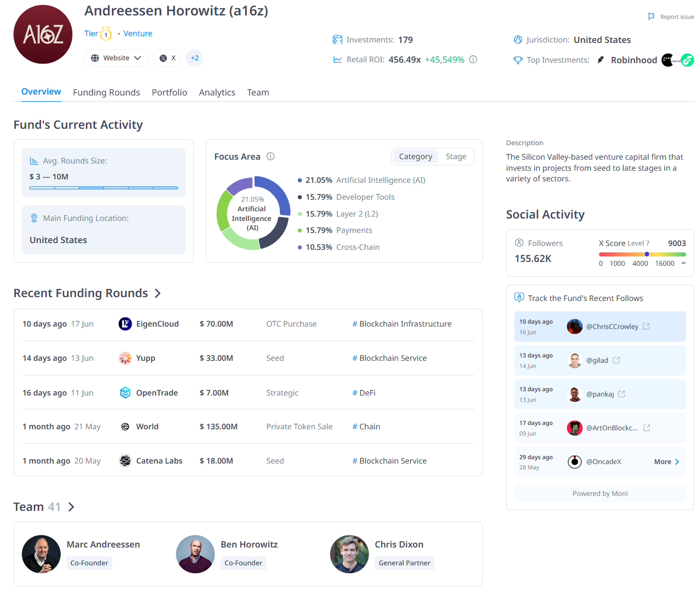Click the X Score level slider
Viewport: 700px width, 589px height.
(642, 254)
